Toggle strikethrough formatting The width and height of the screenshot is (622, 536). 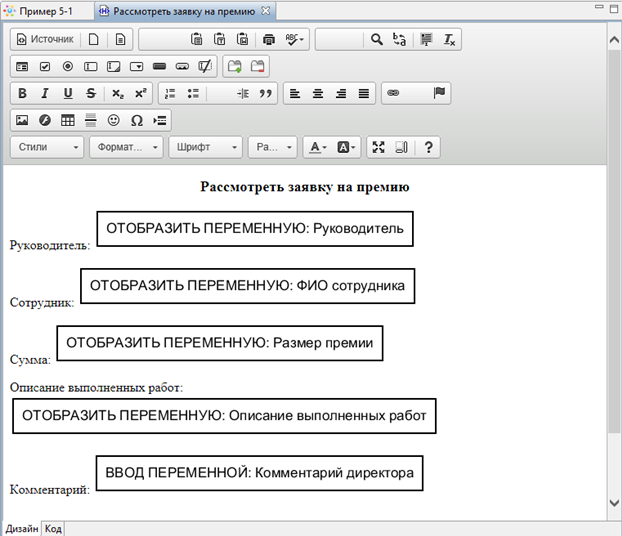91,93
